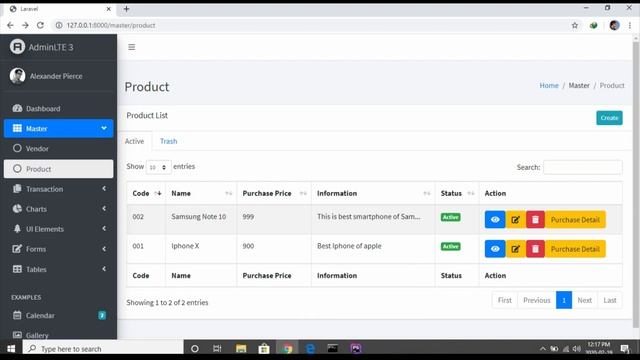This screenshot has height=360, width=640.
Task: Expand the Charts menu arrow
Action: pyautogui.click(x=104, y=209)
